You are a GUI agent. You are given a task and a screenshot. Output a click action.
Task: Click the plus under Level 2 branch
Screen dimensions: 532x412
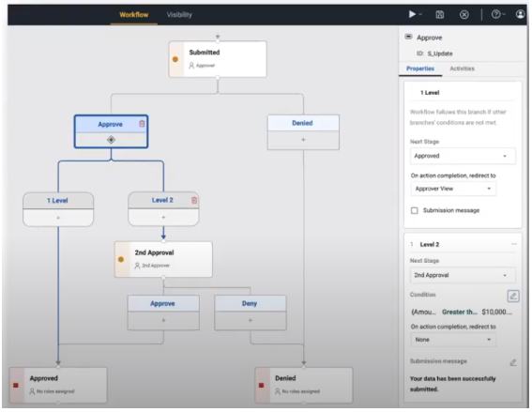coord(163,217)
